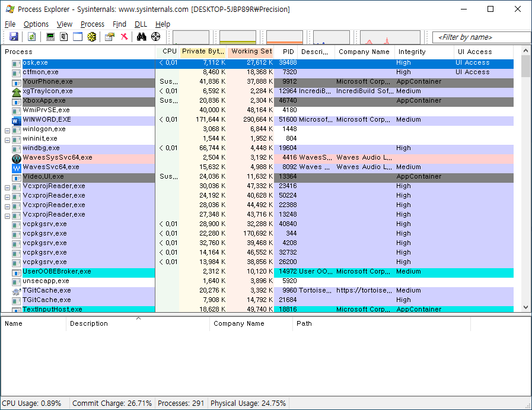
Task: Sort lower pane by Path header
Action: (381, 323)
